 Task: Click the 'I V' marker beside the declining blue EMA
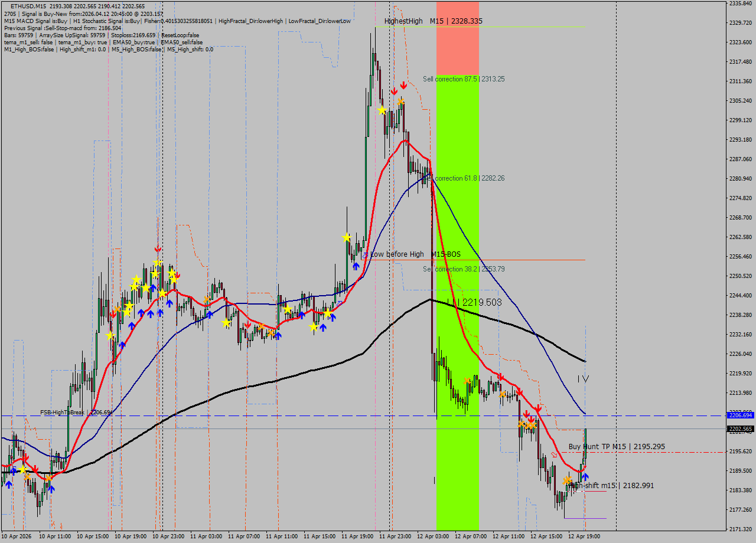(x=584, y=379)
